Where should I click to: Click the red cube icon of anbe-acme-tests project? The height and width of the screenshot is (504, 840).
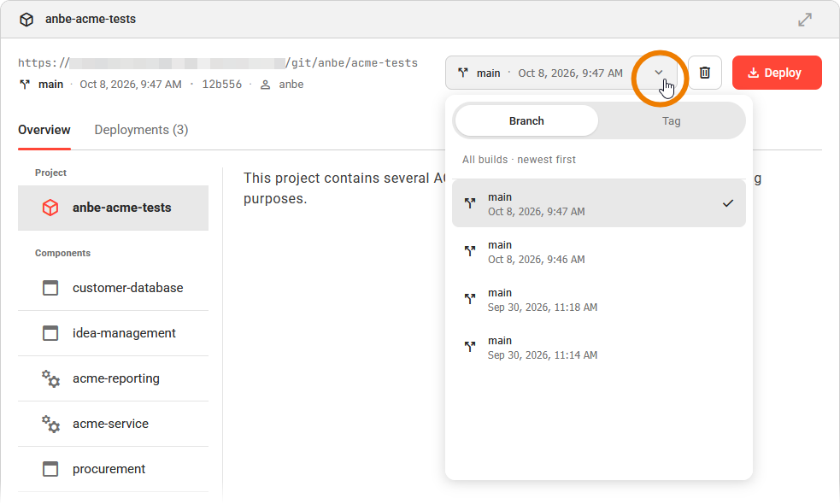(x=50, y=208)
